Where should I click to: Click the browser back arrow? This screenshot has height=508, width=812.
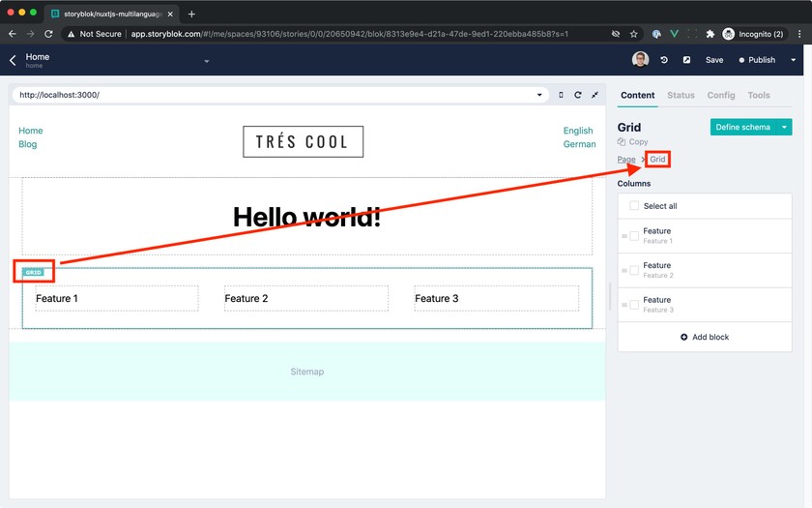tap(13, 34)
